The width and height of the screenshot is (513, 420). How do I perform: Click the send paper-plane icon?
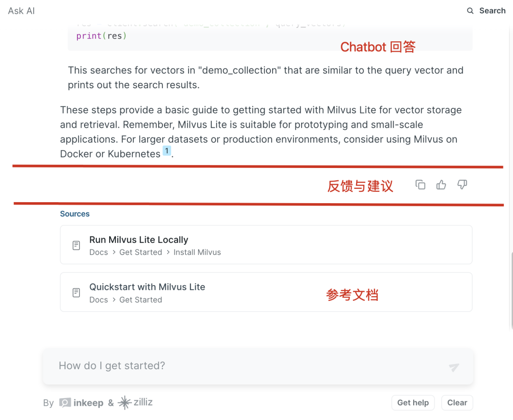point(454,367)
